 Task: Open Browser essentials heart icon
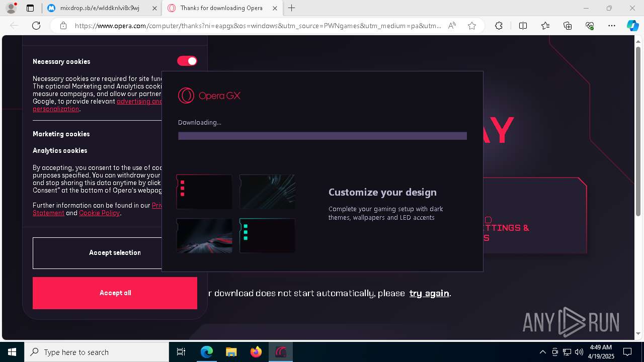coord(590,26)
